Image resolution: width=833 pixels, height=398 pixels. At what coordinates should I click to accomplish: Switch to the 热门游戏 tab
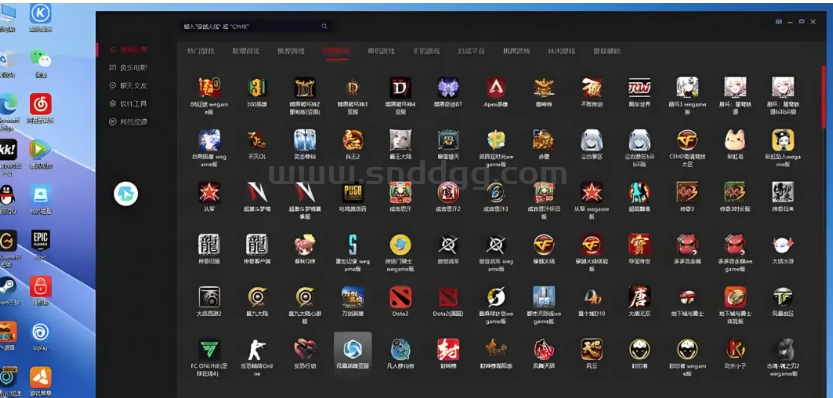tap(201, 51)
